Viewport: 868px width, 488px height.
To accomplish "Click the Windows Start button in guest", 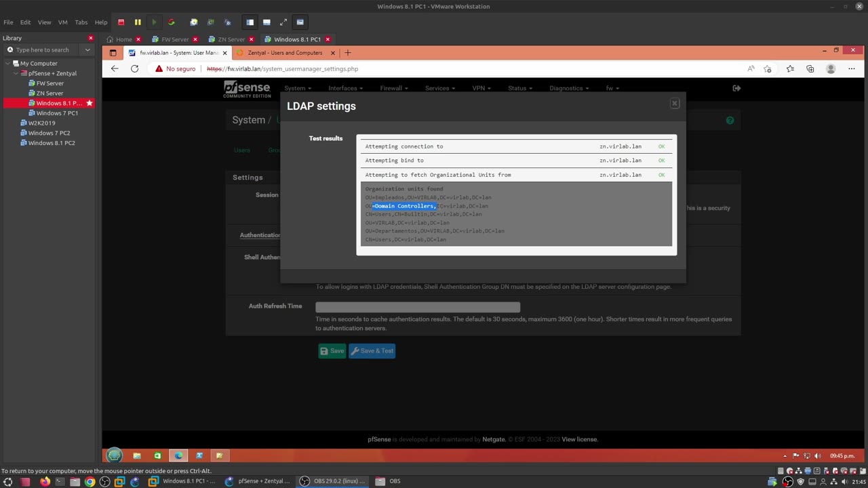I will tap(114, 455).
